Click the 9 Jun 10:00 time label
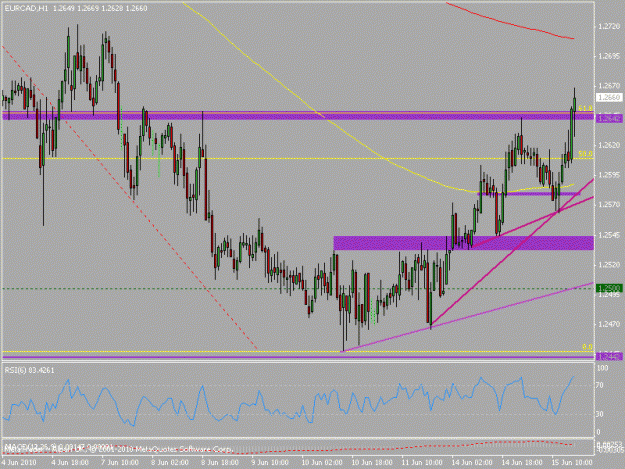The height and width of the screenshot is (469, 625). point(270,463)
